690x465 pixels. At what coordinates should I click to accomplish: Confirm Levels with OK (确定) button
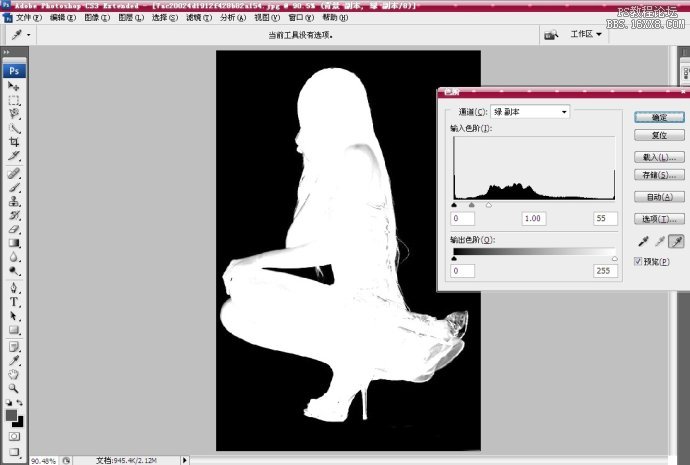(659, 117)
